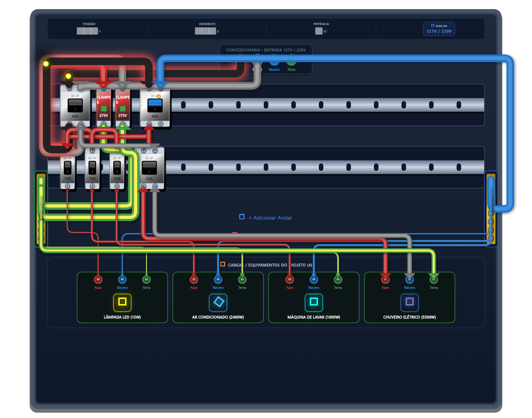Toggle the blue 40A residual breaker
The height and width of the screenshot is (418, 532).
[155, 105]
